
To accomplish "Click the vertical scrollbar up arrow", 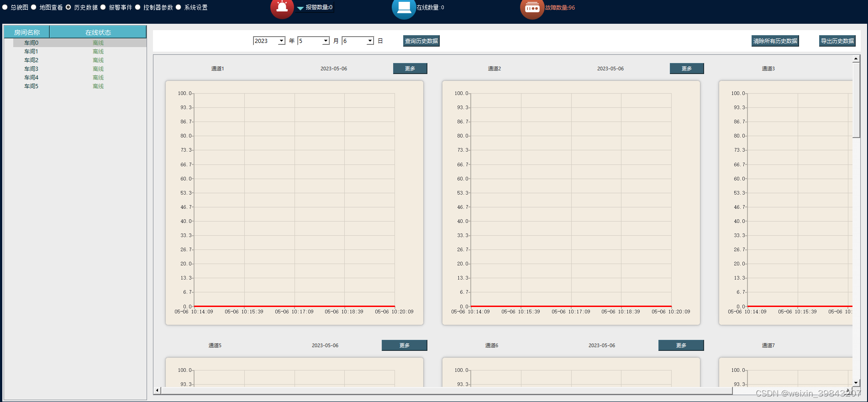I will coord(856,59).
